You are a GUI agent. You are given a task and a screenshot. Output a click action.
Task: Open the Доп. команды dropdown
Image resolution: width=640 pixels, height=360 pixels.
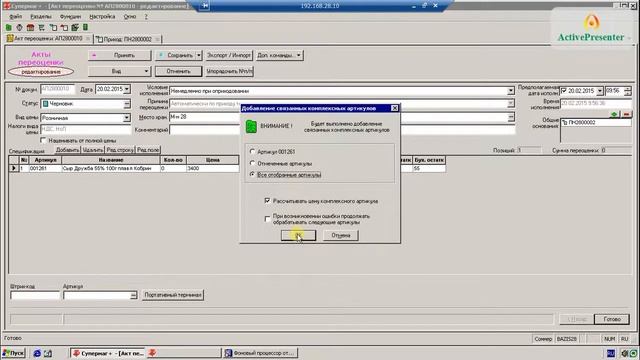pos(280,55)
